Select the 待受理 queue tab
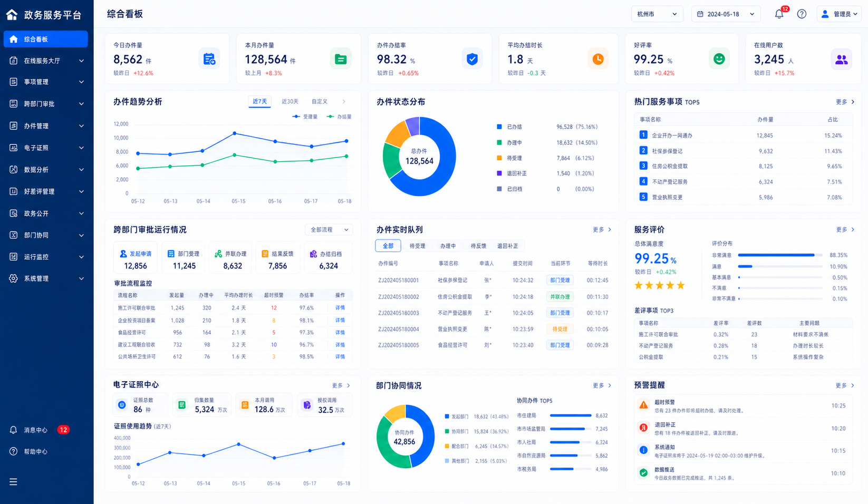 [x=417, y=246]
